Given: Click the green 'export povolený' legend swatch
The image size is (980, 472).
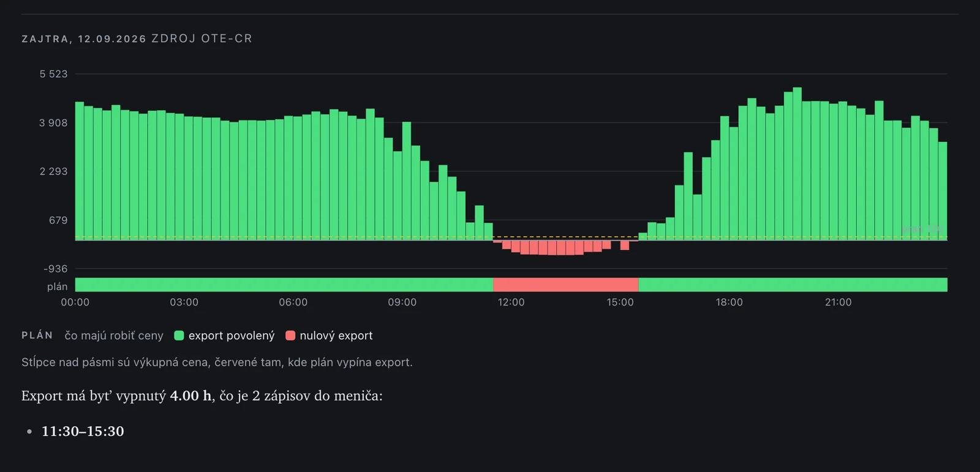Looking at the screenshot, I should [179, 335].
